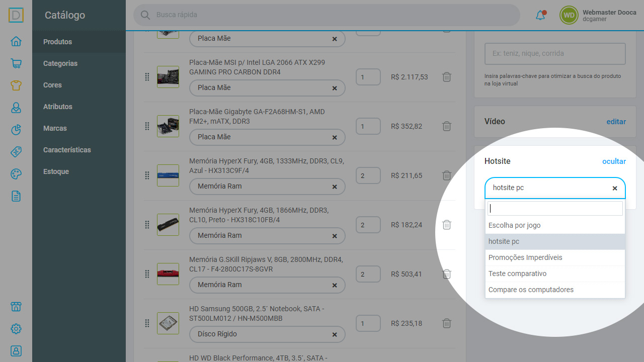Delete the MSI X299 motherboard row
The width and height of the screenshot is (644, 362).
pyautogui.click(x=446, y=77)
